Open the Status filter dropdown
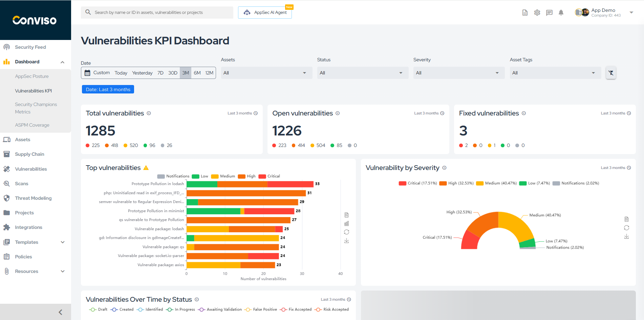Screen dimensions: 644x320 pos(362,72)
